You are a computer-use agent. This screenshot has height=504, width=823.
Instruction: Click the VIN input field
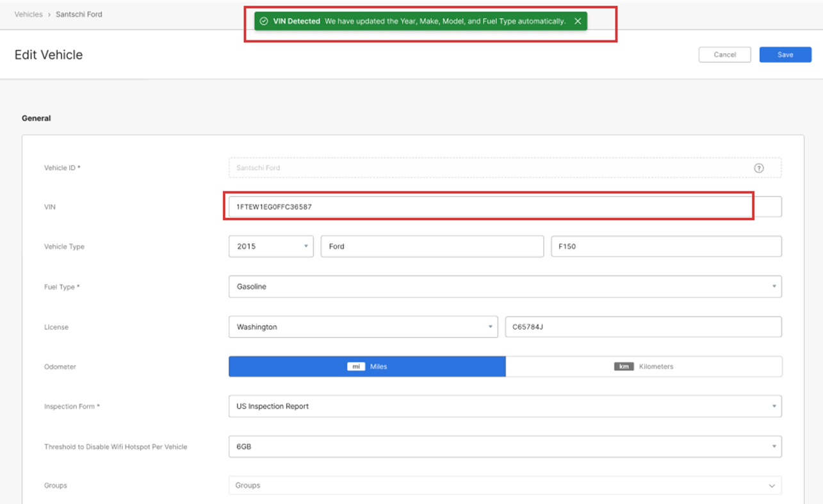click(x=487, y=207)
